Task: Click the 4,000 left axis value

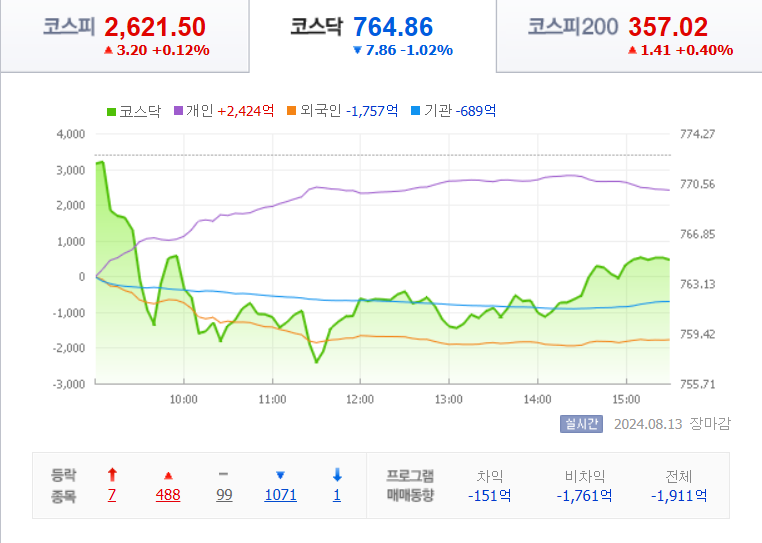Action: click(x=71, y=134)
